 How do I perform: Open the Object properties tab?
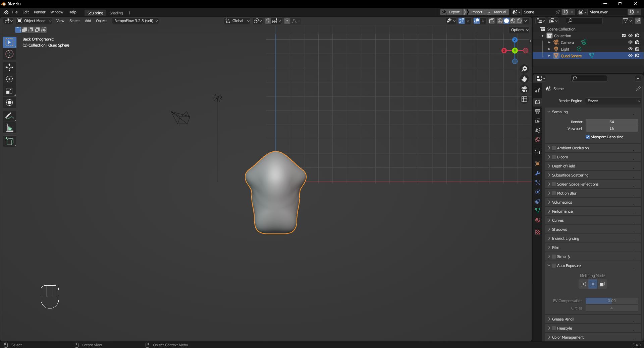click(538, 164)
